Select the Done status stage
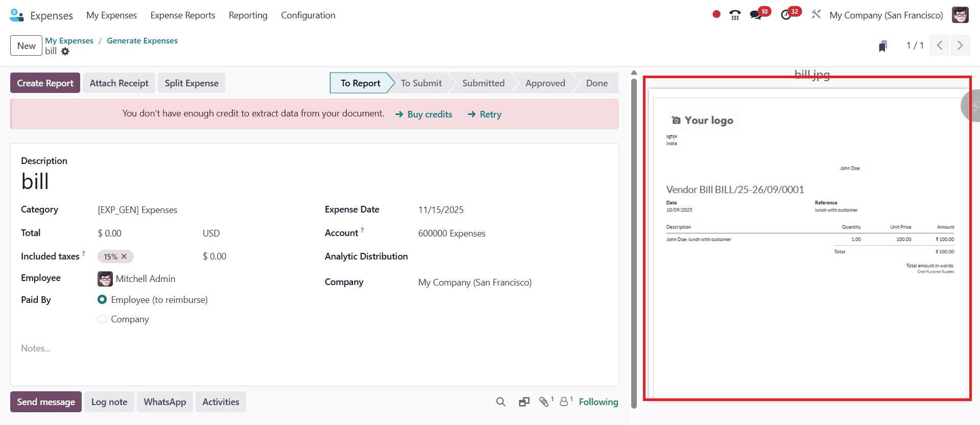The width and height of the screenshot is (980, 425). 596,83
